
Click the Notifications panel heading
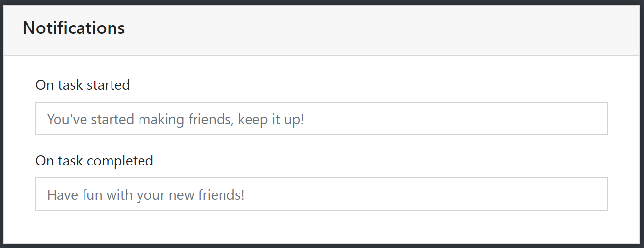point(74,28)
